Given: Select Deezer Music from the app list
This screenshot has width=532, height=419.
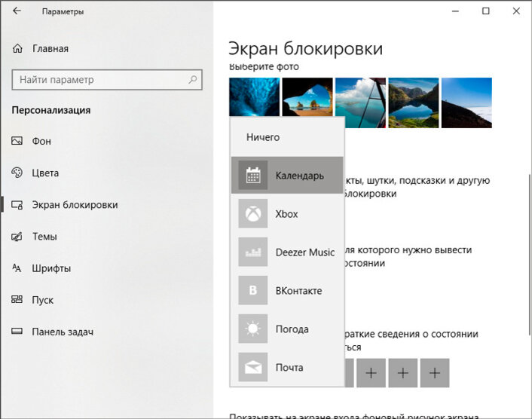Looking at the screenshot, I should 287,252.
